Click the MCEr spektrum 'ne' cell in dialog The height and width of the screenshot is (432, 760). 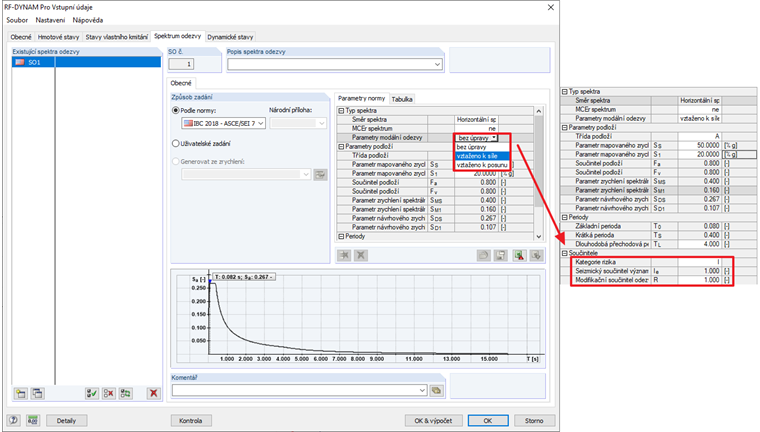click(476, 129)
